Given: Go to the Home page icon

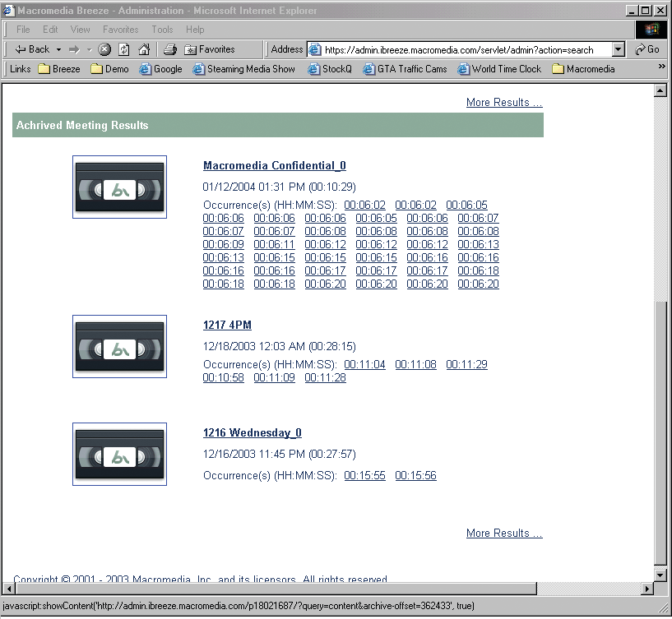Looking at the screenshot, I should coord(144,49).
